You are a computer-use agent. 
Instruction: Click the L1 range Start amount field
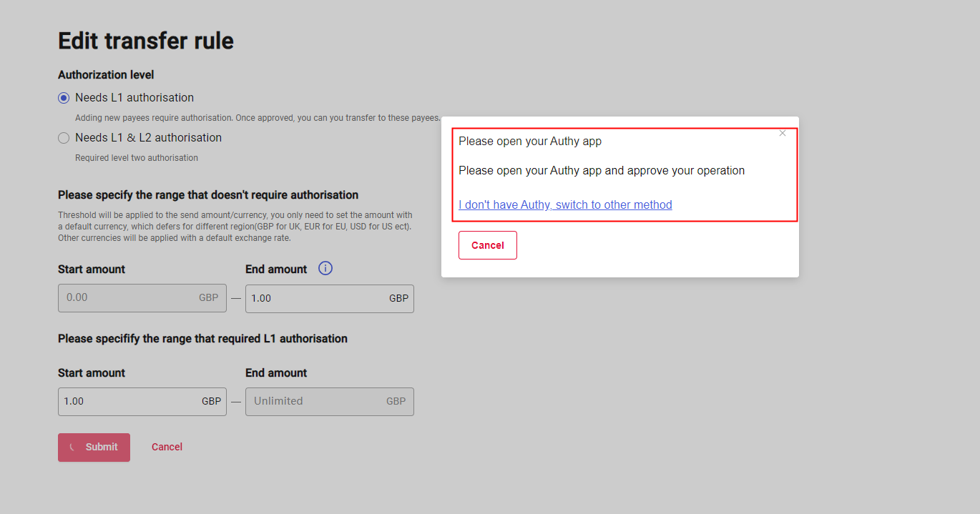[x=129, y=402]
